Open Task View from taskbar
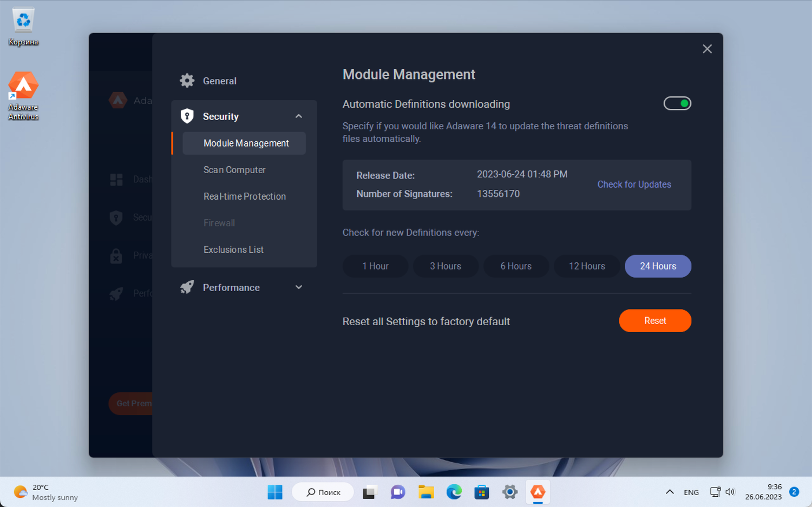This screenshot has width=812, height=507. [369, 492]
